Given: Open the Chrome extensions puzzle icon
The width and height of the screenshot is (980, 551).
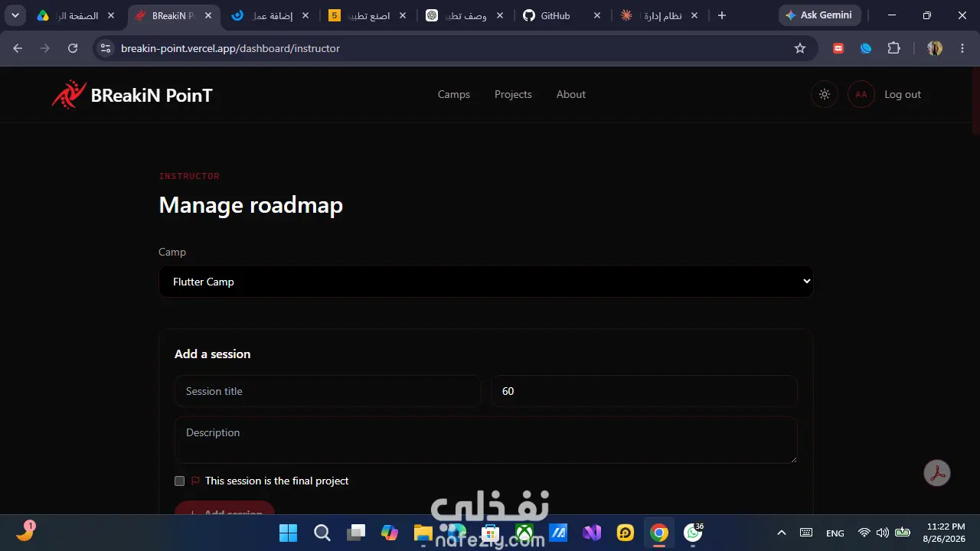Looking at the screenshot, I should [893, 48].
